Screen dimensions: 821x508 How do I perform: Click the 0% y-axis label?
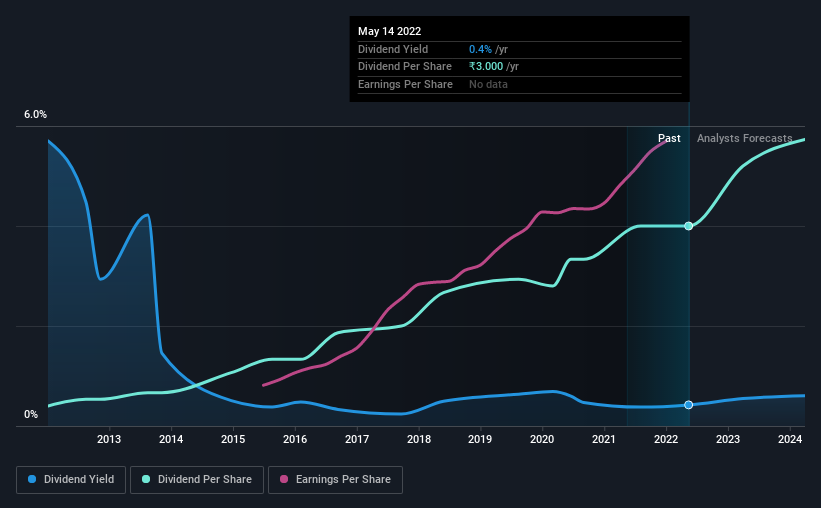point(31,414)
